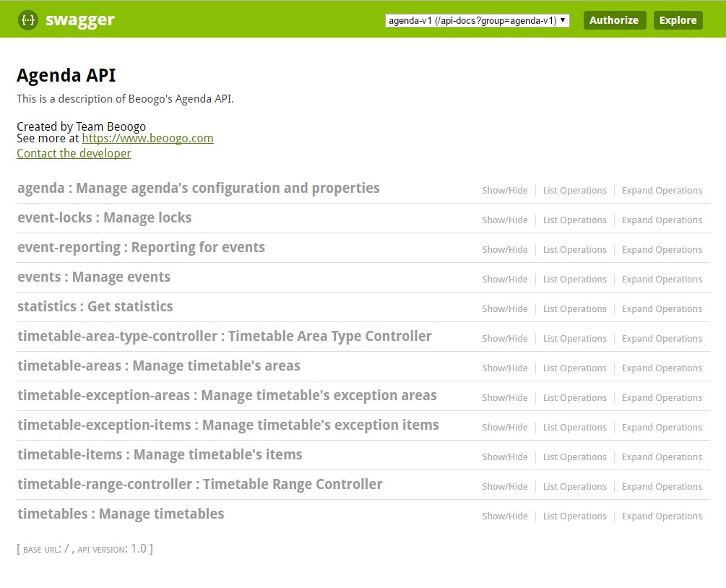This screenshot has width=726, height=588.
Task: Expand Operations for timetable-exception-items
Action: coord(662,428)
